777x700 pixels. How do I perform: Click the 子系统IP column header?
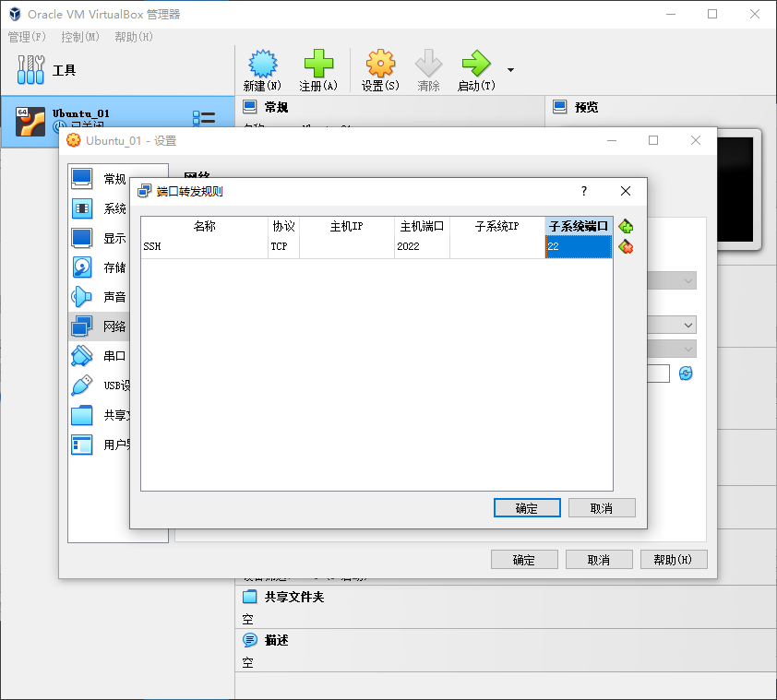coord(497,226)
